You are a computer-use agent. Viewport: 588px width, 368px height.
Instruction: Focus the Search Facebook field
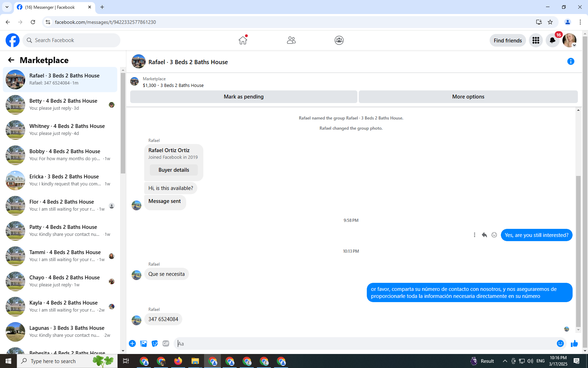click(71, 40)
